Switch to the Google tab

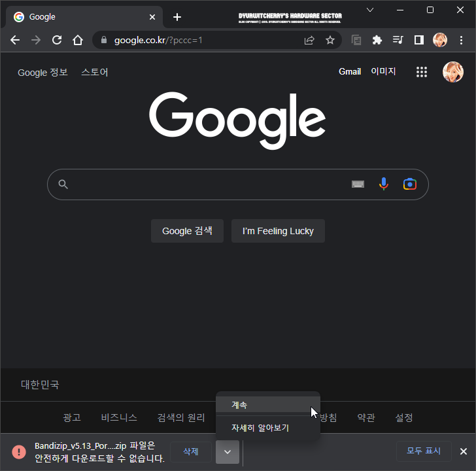[x=84, y=17]
